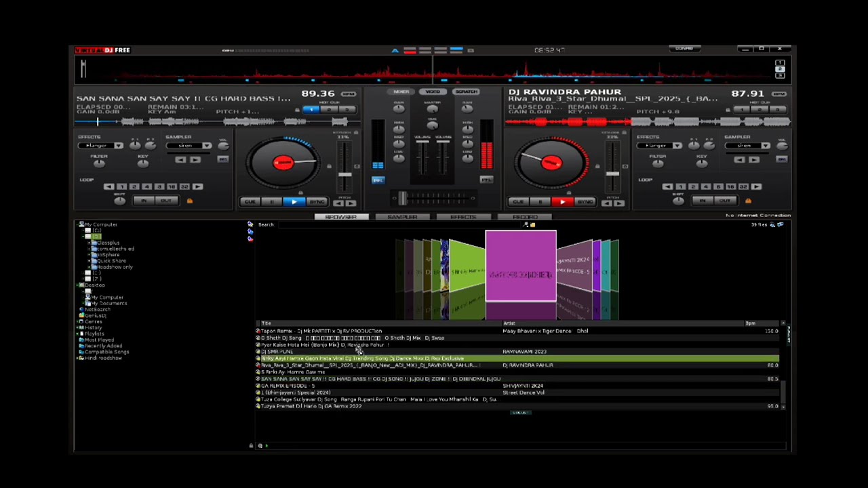Click the left deck loop lock icon
This screenshot has height=488, width=868.
tap(189, 201)
